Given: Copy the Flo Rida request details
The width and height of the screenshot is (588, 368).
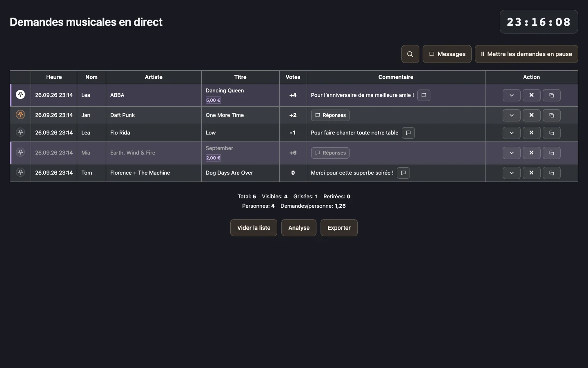Looking at the screenshot, I should (552, 133).
